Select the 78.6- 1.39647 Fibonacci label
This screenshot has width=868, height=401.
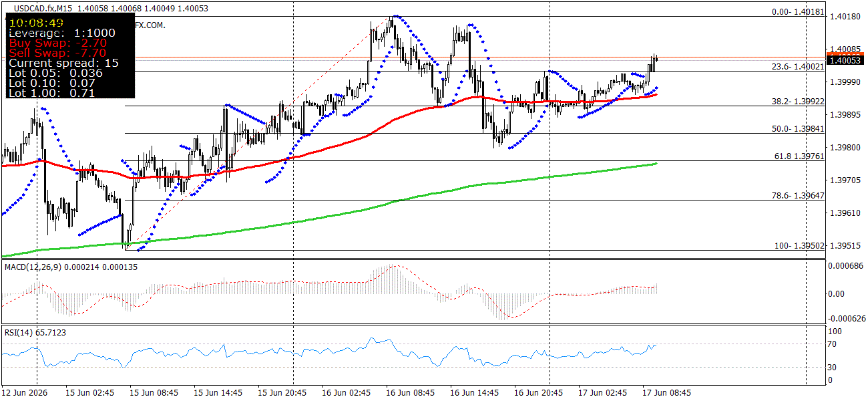point(797,196)
